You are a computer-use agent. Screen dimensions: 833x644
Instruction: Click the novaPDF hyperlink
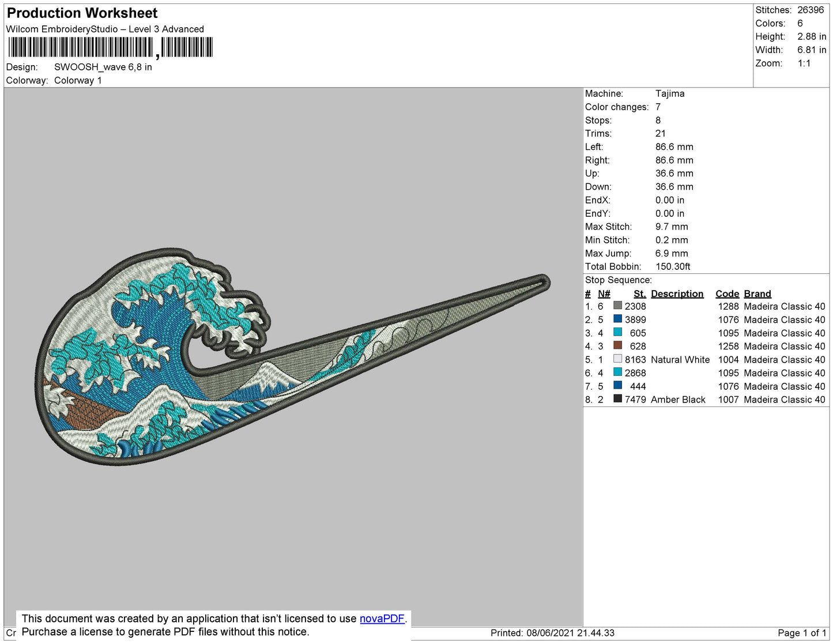[x=382, y=619]
